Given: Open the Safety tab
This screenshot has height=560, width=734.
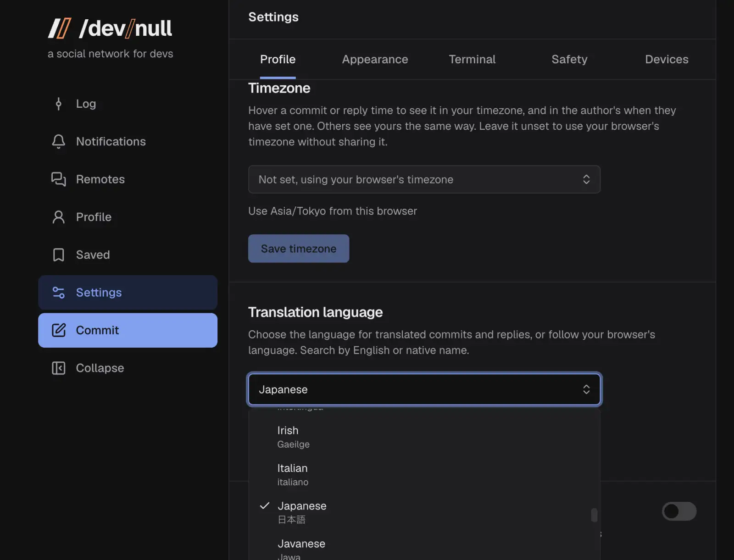Looking at the screenshot, I should click(569, 59).
